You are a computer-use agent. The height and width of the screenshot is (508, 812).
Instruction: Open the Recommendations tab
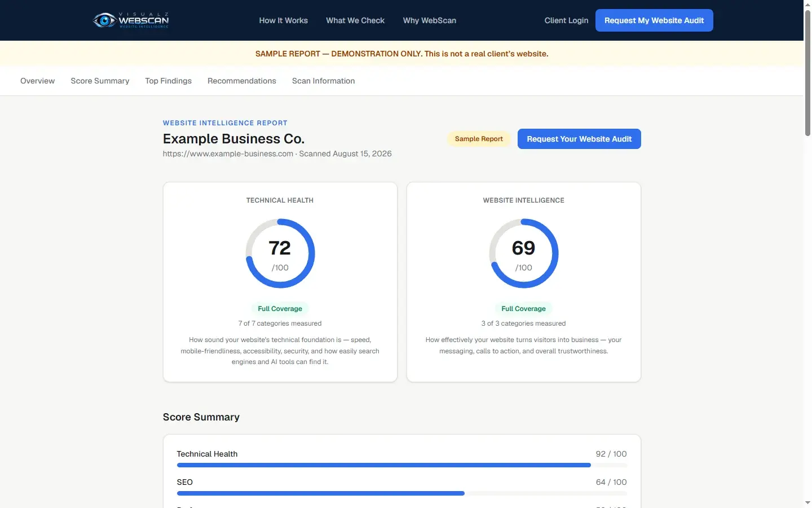pyautogui.click(x=242, y=81)
